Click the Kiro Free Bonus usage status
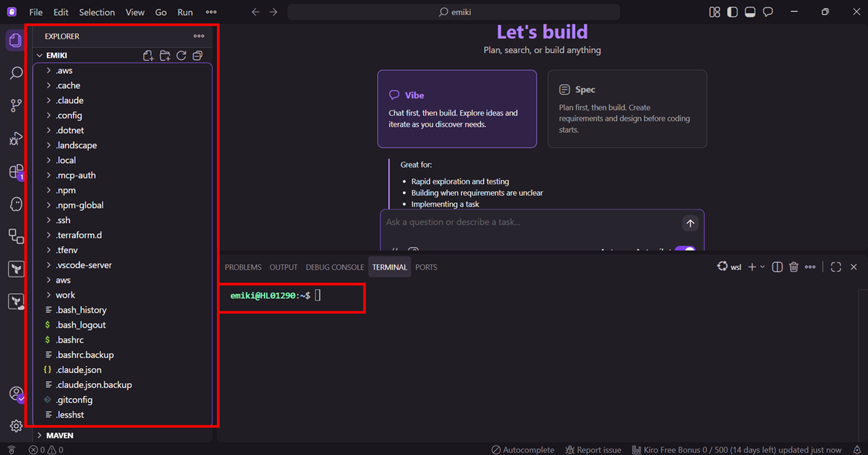868x455 pixels. point(736,450)
